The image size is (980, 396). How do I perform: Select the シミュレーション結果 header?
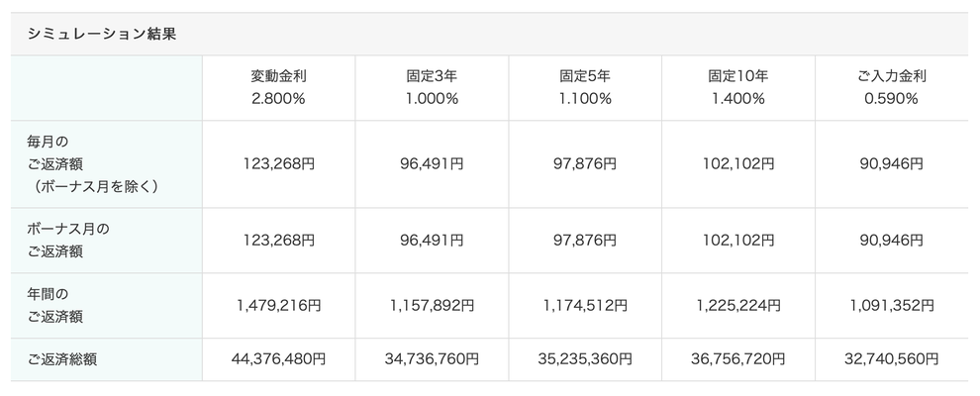[101, 35]
